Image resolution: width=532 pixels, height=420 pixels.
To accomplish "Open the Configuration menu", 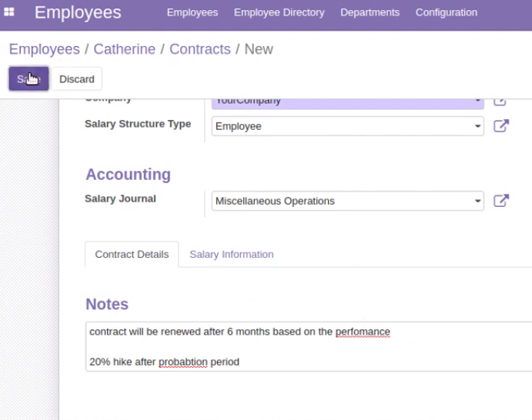I will click(x=447, y=12).
